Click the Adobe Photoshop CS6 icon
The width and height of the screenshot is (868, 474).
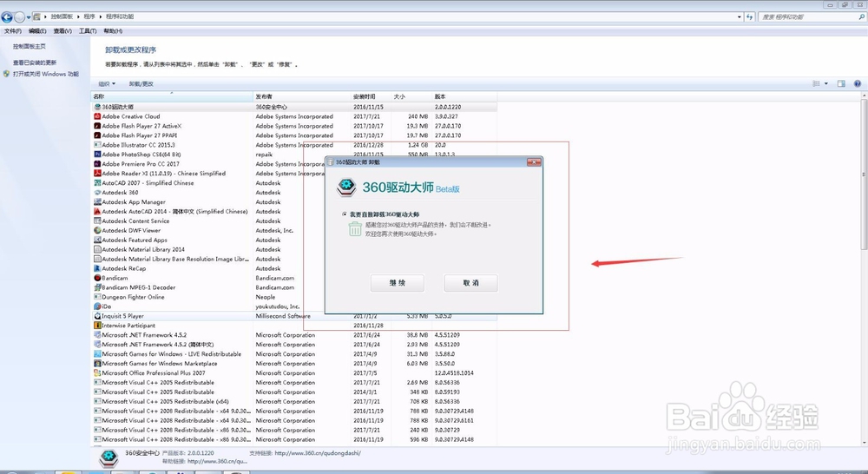tap(97, 154)
